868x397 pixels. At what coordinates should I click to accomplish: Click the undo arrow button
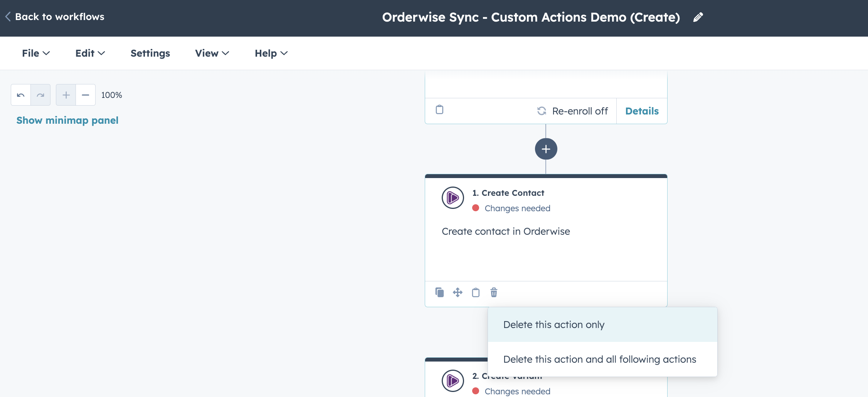coord(21,95)
